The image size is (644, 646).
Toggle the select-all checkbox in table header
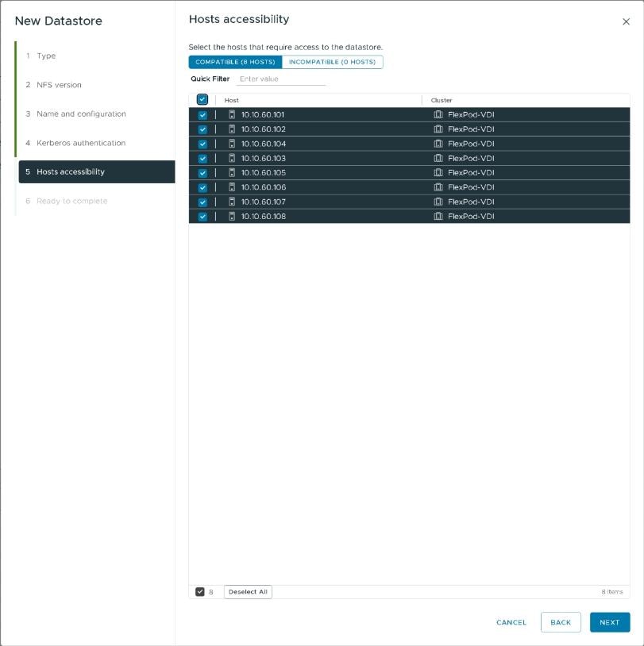[202, 99]
